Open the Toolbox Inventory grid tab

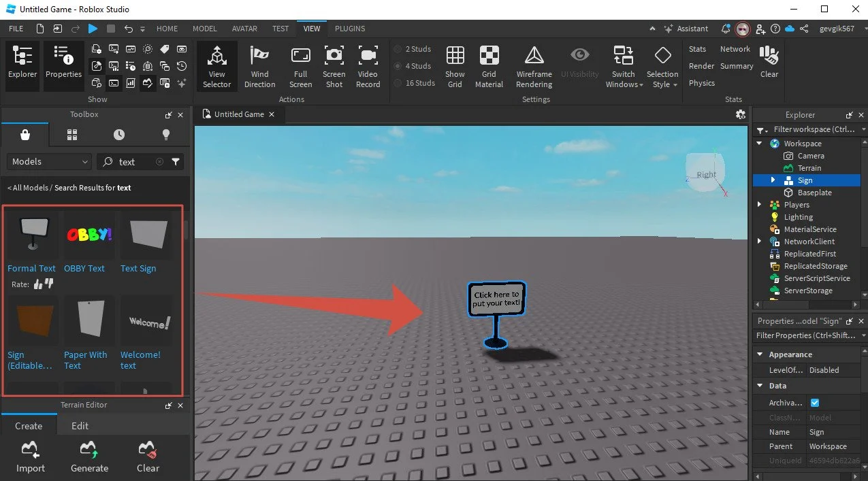pos(72,135)
